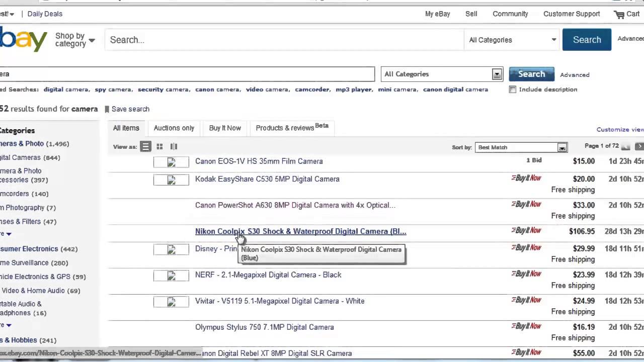644x362 pixels.
Task: Switch to gallery grid view
Action: (x=159, y=147)
